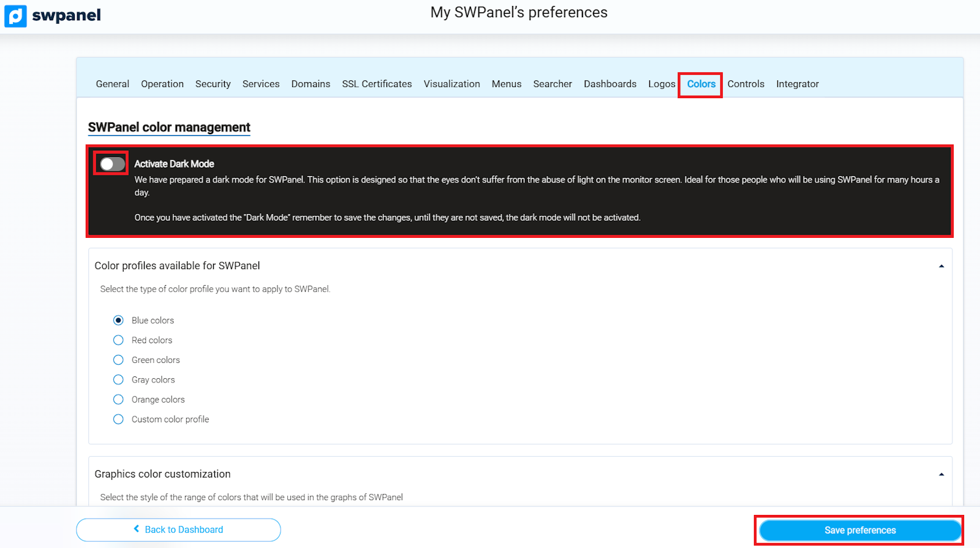Collapse the Graphics color customization section
980x548 pixels.
click(941, 474)
